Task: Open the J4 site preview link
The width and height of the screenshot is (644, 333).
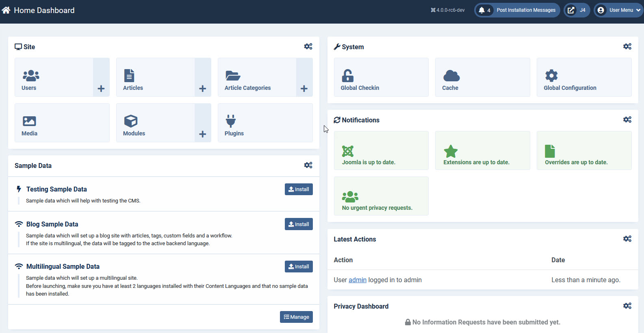Action: click(x=577, y=10)
